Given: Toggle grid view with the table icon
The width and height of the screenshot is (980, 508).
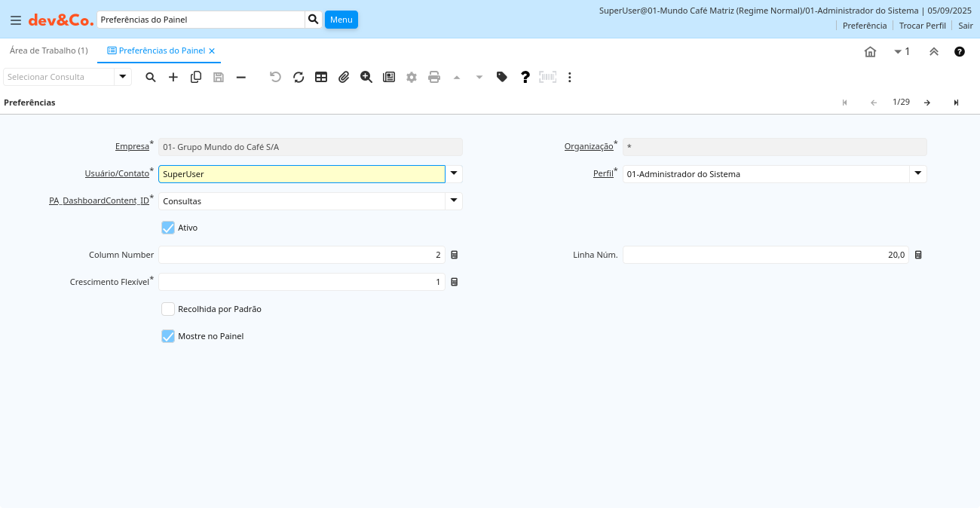Looking at the screenshot, I should coord(321,77).
